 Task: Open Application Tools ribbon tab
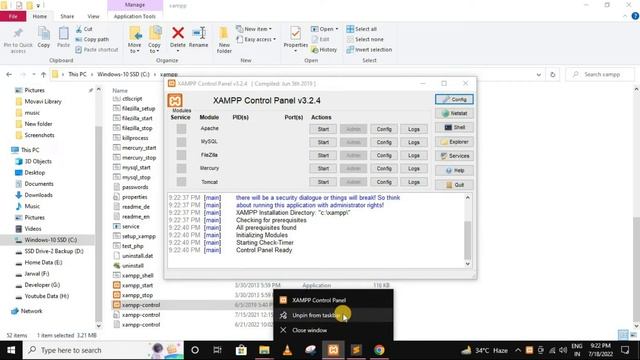(135, 16)
